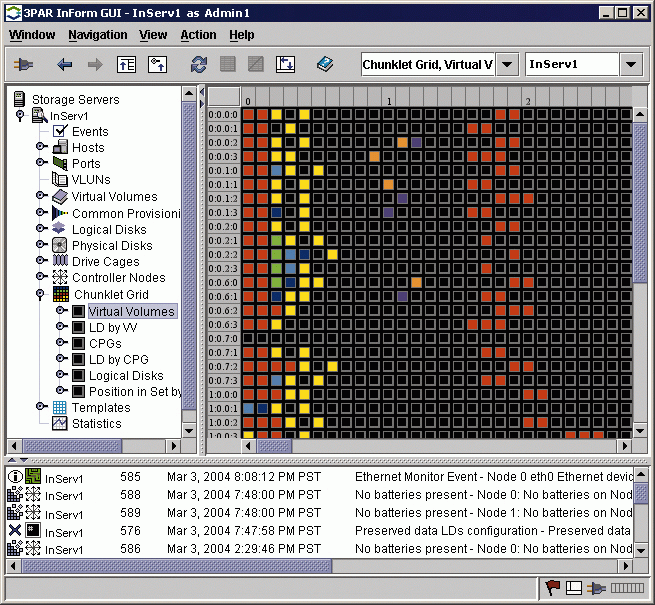Click the green chunklet in row 0:0:2:1
Screen dimensions: 655x605
click(x=276, y=240)
